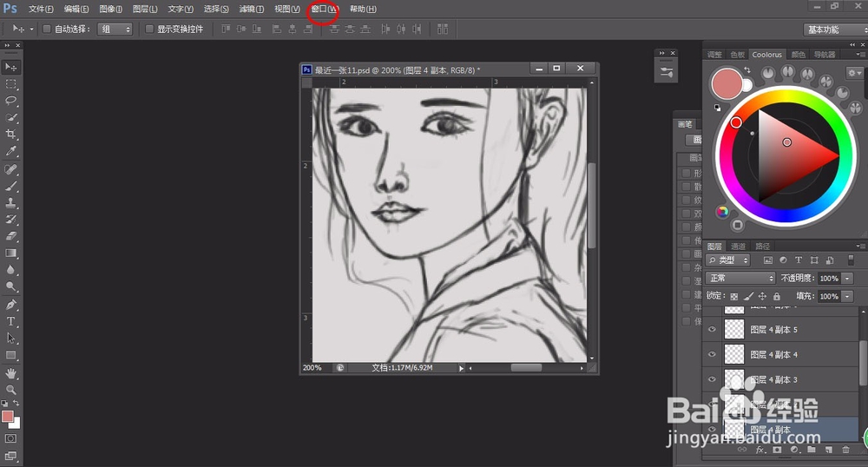Click the pixel layer filter icon

(768, 260)
